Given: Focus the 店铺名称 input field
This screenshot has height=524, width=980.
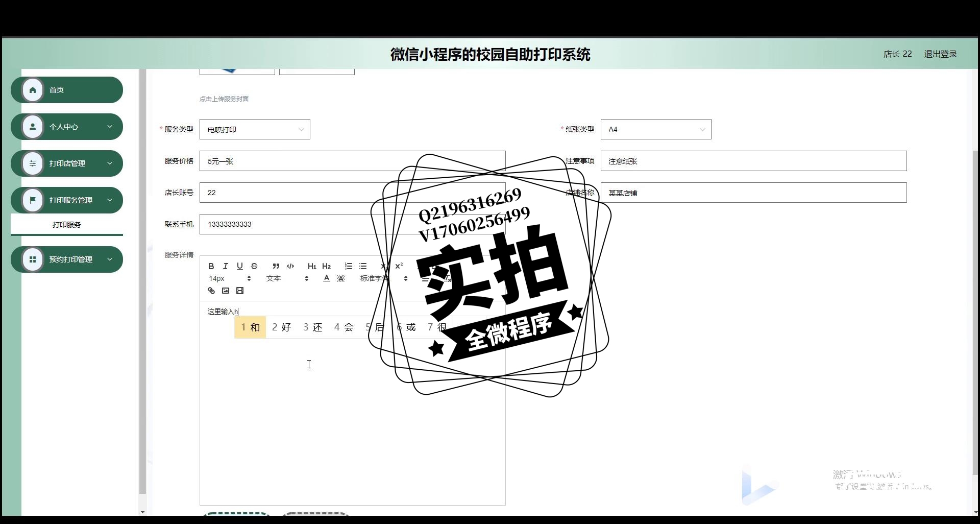Looking at the screenshot, I should (754, 193).
